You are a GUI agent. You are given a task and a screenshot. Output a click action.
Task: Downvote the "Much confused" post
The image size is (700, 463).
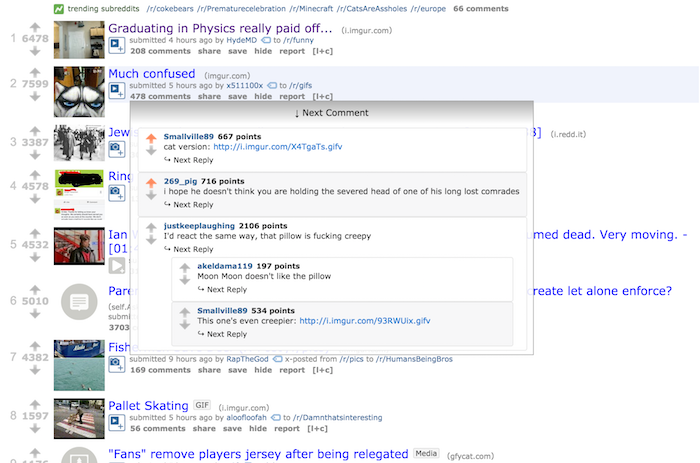(35, 97)
